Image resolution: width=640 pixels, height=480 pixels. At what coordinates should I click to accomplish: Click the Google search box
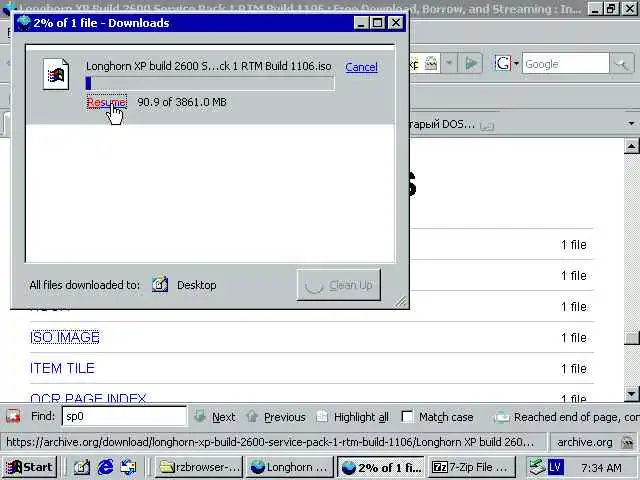tap(565, 64)
